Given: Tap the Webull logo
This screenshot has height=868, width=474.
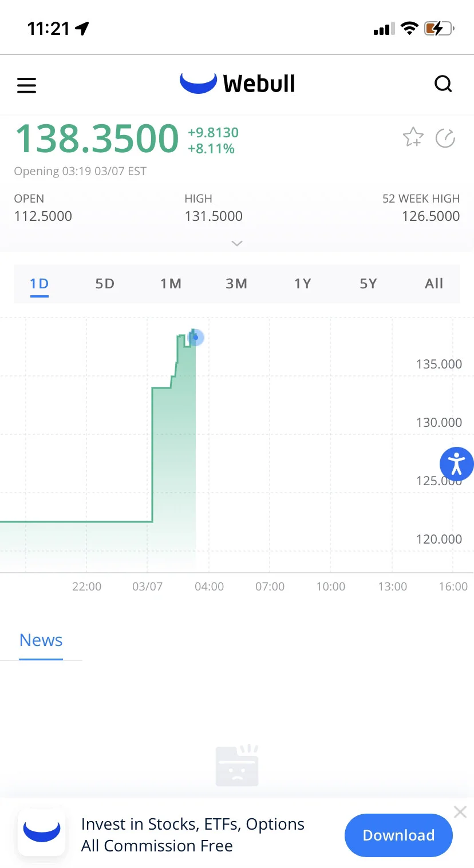Looking at the screenshot, I should (237, 84).
